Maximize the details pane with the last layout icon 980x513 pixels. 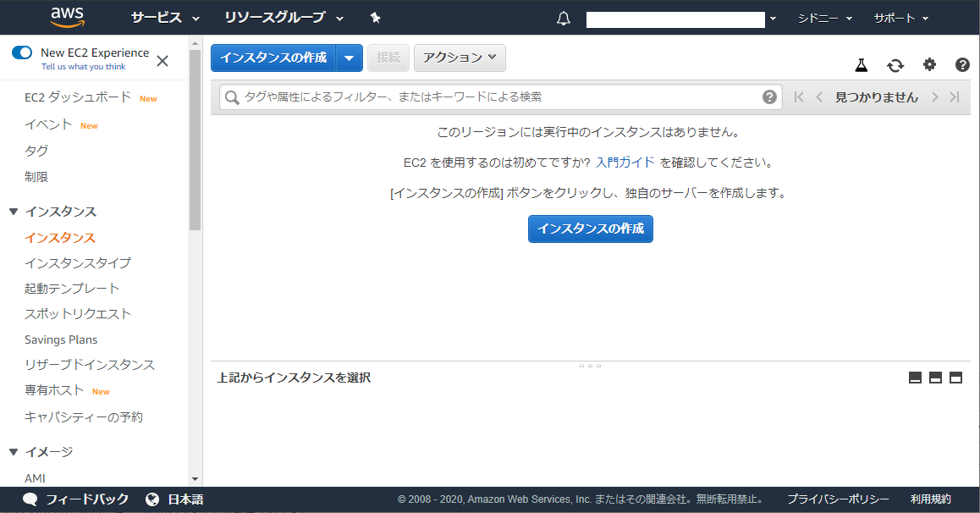[955, 378]
